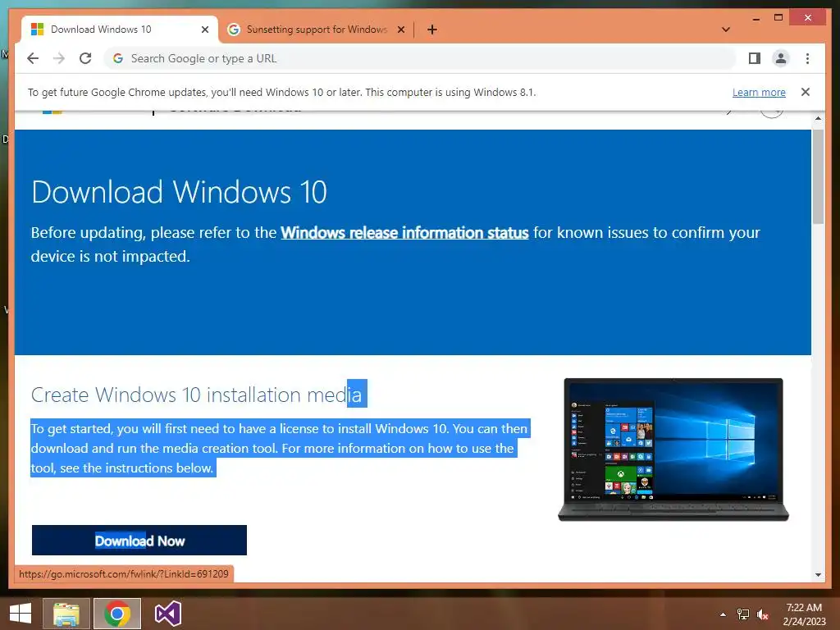Dismiss the Chrome update notification bar
This screenshot has height=630, width=840.
pyautogui.click(x=806, y=92)
